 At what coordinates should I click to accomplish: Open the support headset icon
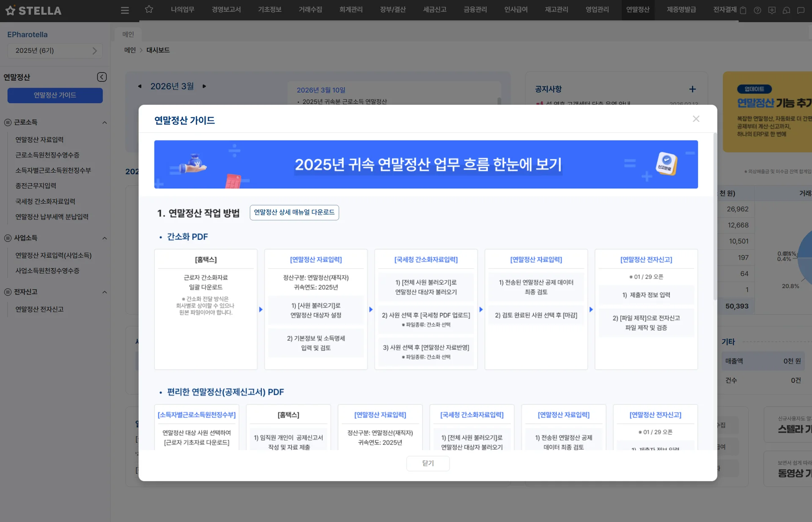point(786,11)
